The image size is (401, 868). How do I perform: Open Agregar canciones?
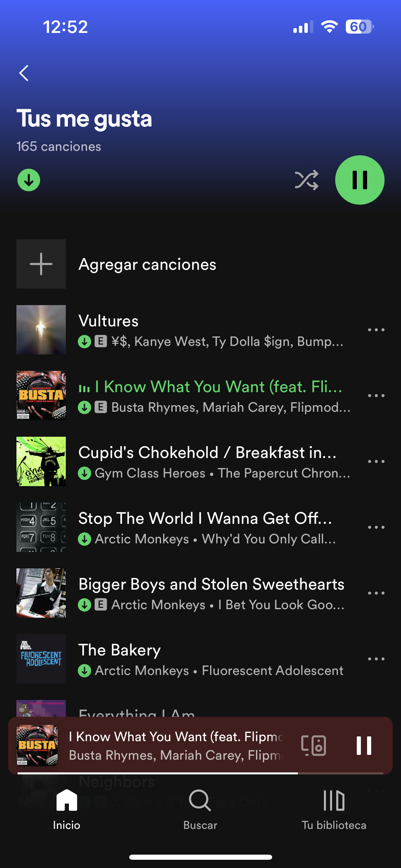147,264
